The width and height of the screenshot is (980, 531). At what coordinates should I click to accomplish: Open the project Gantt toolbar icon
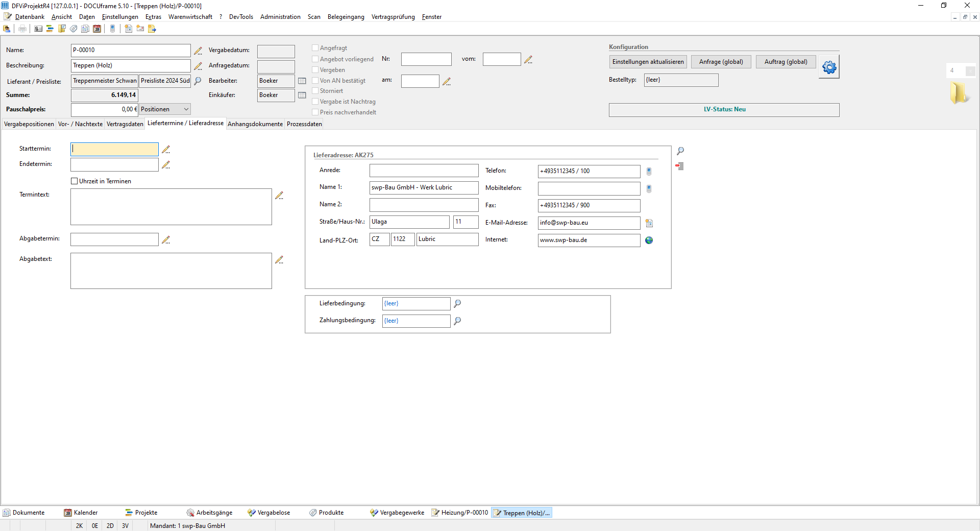(50, 29)
